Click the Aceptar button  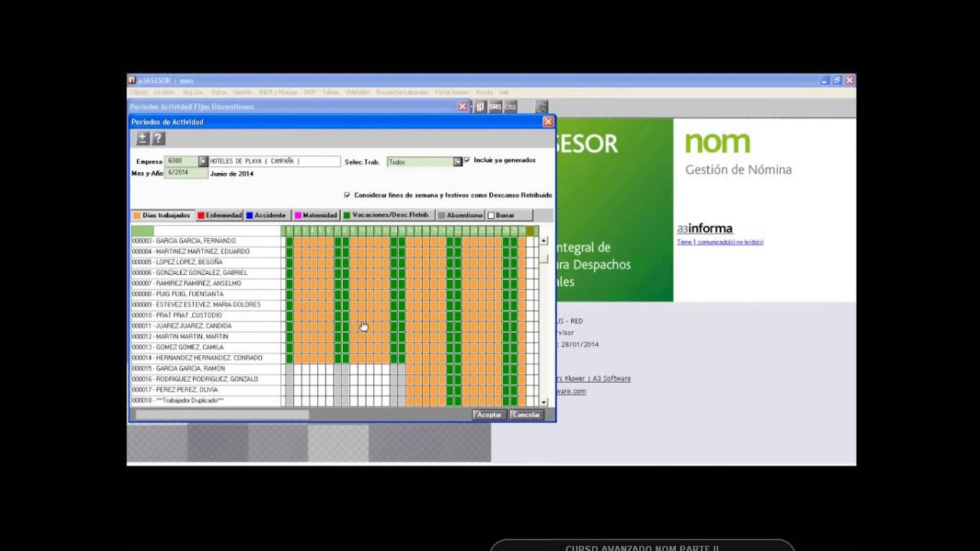tap(488, 415)
